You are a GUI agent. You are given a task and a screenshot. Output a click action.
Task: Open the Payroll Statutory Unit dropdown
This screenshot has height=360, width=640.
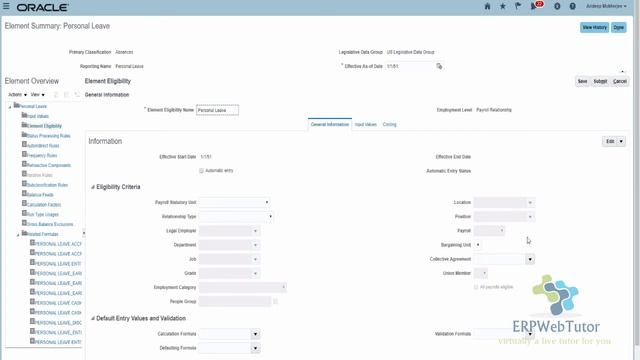click(x=267, y=202)
